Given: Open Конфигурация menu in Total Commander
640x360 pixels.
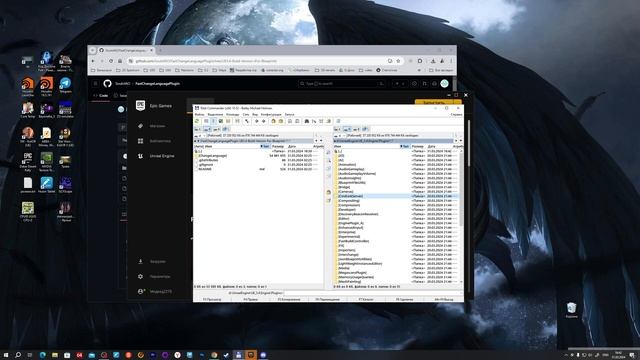Looking at the screenshot, I should point(271,115).
